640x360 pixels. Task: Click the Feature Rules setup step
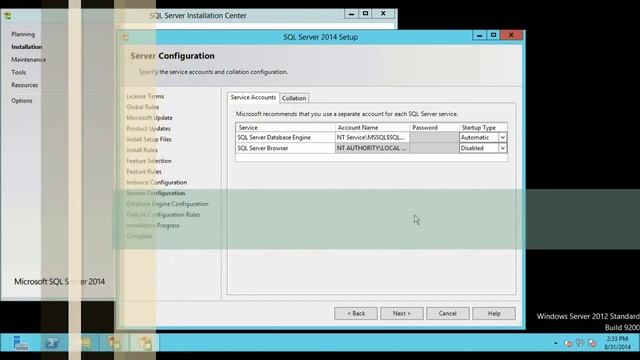tap(144, 171)
